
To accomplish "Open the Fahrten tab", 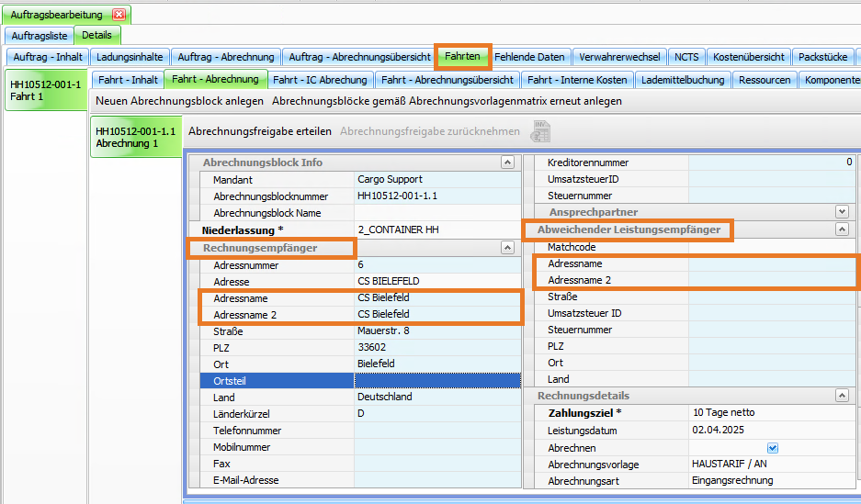I will (462, 56).
